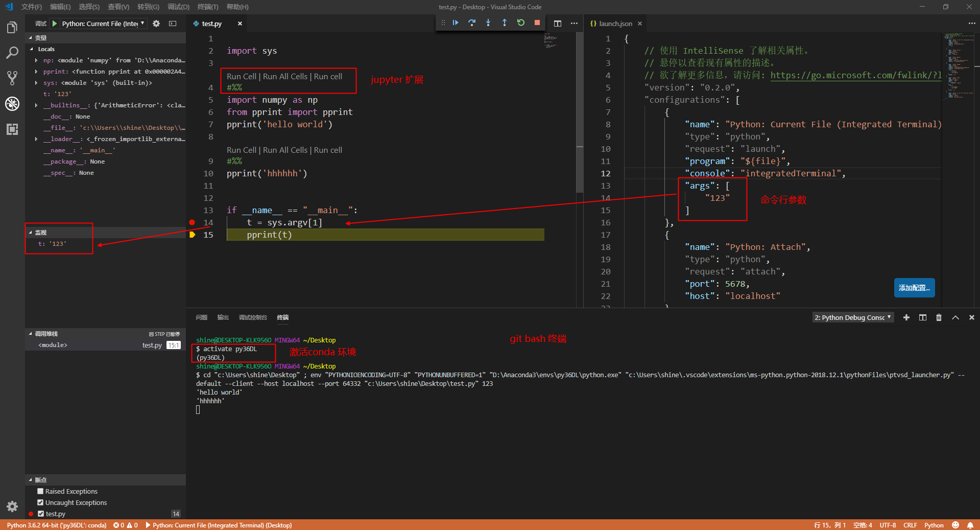Click the 添加配置 button

tap(914, 288)
